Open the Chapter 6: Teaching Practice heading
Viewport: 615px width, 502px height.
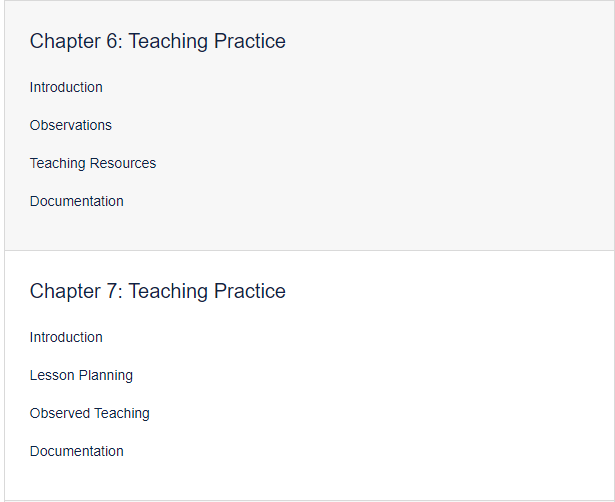tap(158, 42)
